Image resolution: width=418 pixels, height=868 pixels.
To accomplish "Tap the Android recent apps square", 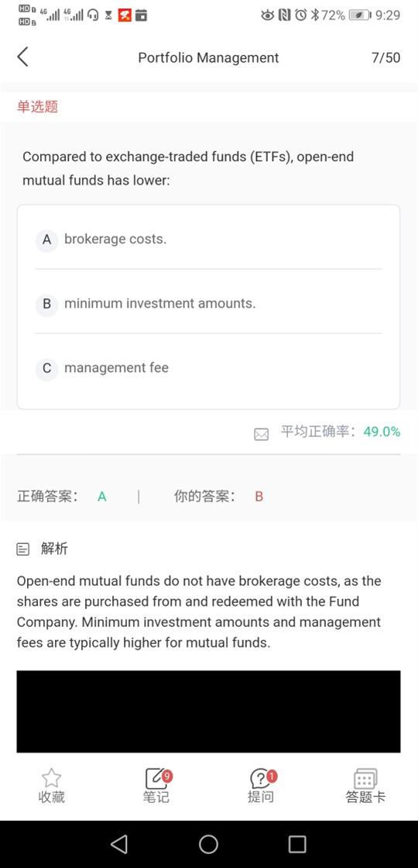I will pyautogui.click(x=297, y=844).
